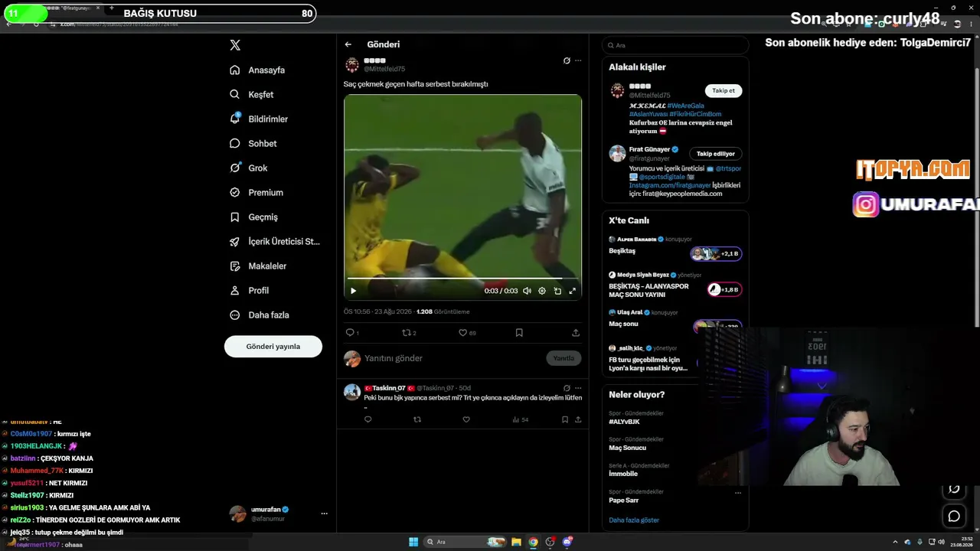This screenshot has height=551, width=980.
Task: Open more options on Mittelfeld75's post
Action: pyautogui.click(x=578, y=60)
